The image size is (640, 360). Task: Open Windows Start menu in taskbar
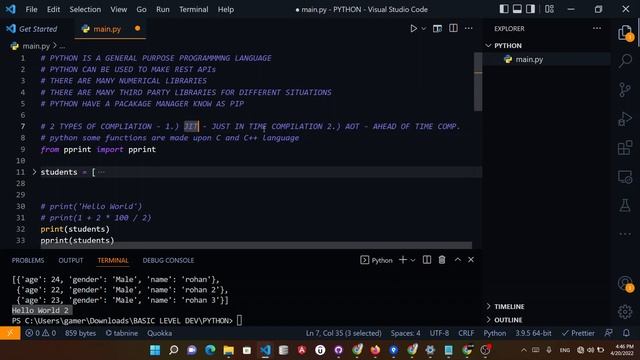coord(155,350)
